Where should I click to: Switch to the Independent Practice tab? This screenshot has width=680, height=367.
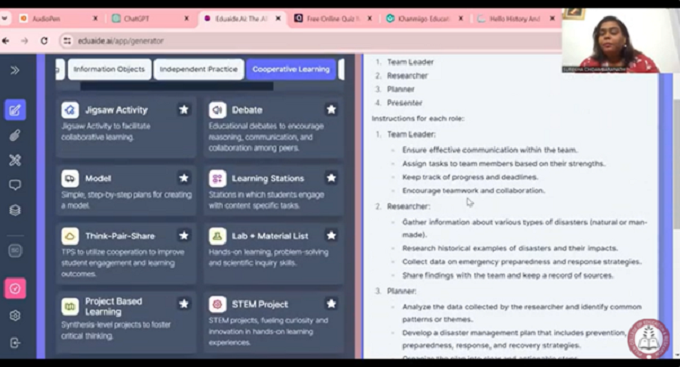[199, 69]
